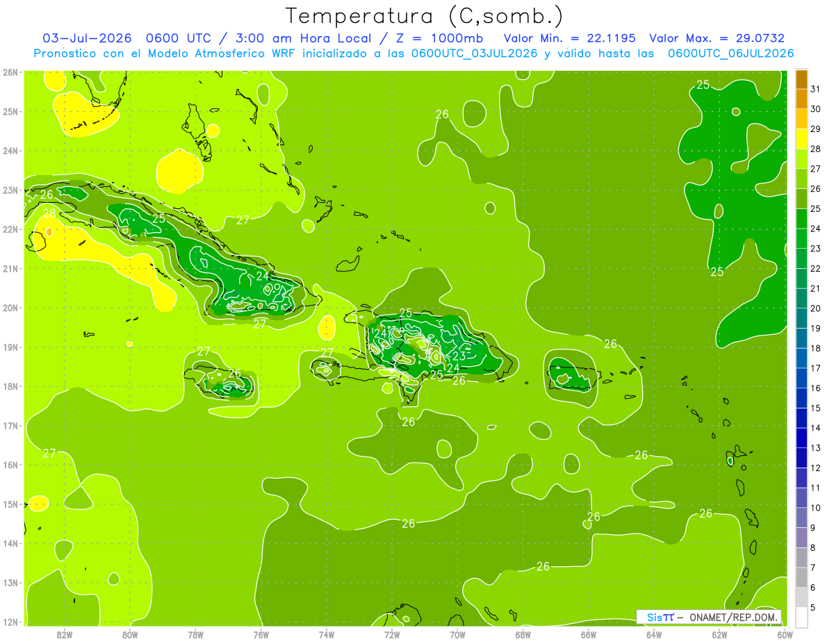Click the "78W" longitude axis label
The width and height of the screenshot is (834, 644).
click(195, 634)
